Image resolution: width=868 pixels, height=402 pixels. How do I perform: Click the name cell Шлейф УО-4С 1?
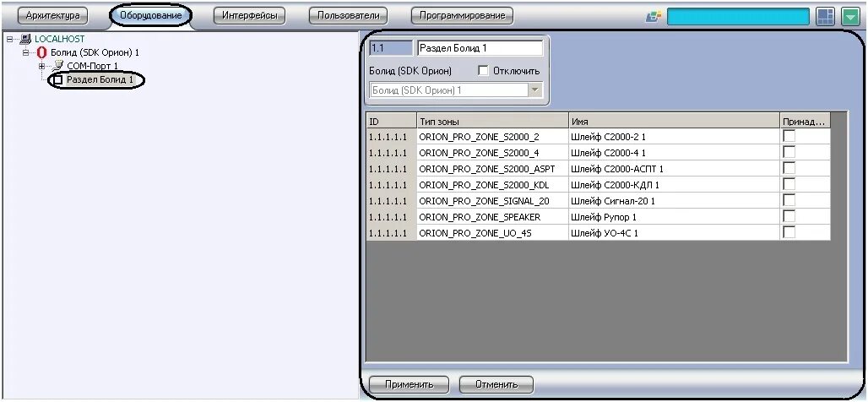coord(675,232)
